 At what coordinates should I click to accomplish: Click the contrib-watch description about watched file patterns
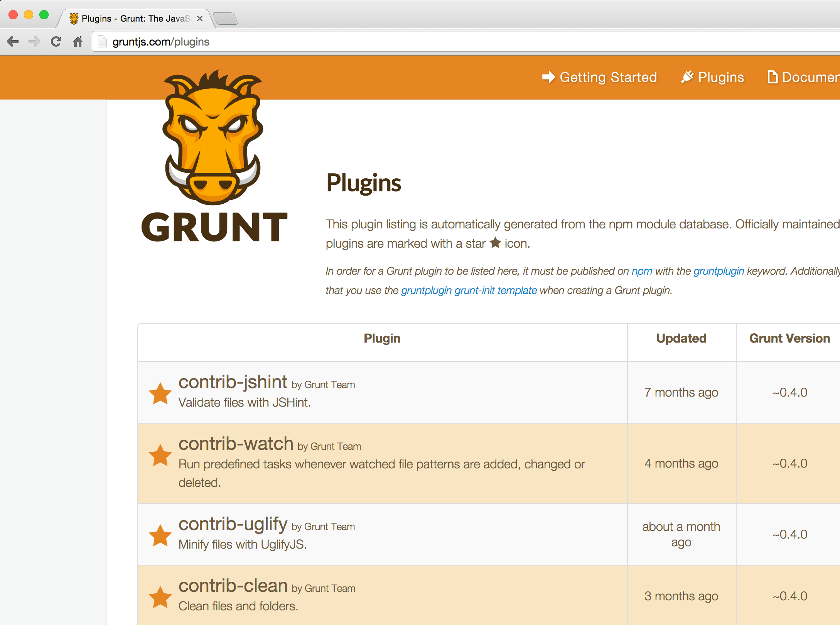[382, 473]
